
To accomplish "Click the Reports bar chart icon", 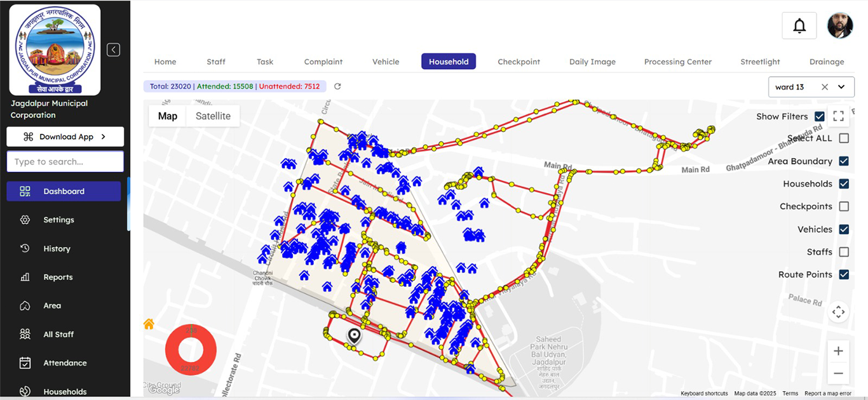I will point(25,277).
